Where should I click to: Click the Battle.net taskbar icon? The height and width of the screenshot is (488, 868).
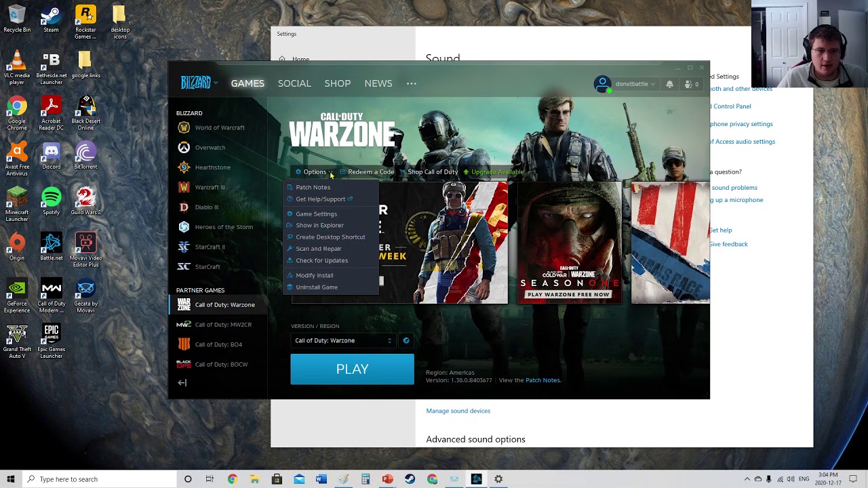coord(476,479)
